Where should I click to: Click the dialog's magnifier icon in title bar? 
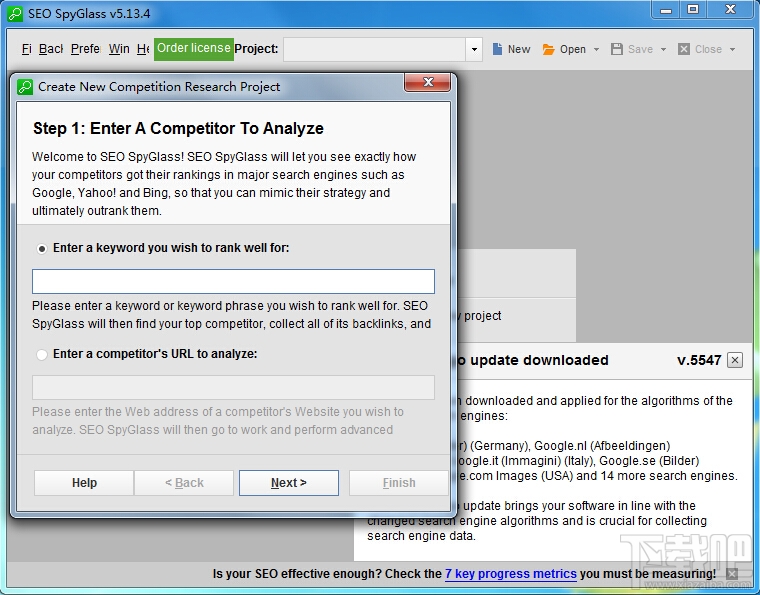tap(25, 87)
